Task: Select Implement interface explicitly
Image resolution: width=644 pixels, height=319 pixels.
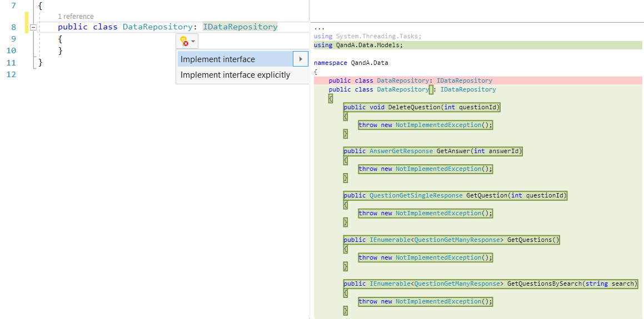Action: pyautogui.click(x=235, y=75)
